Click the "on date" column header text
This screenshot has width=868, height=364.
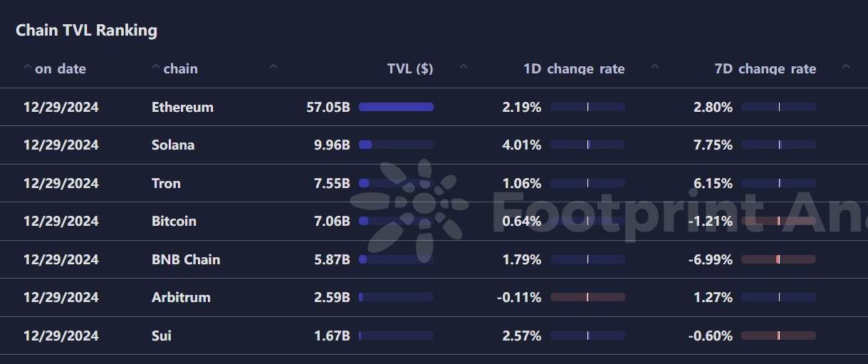click(x=61, y=69)
